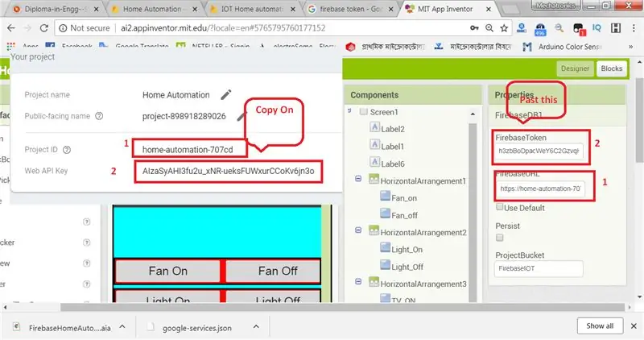Open the Arduino Color Sensor bookmark
This screenshot has height=340, width=644.
[x=563, y=47]
